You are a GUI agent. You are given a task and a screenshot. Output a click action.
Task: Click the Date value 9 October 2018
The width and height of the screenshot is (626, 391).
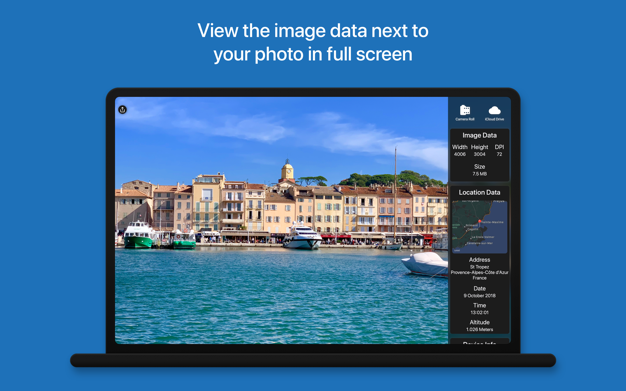[479, 296]
